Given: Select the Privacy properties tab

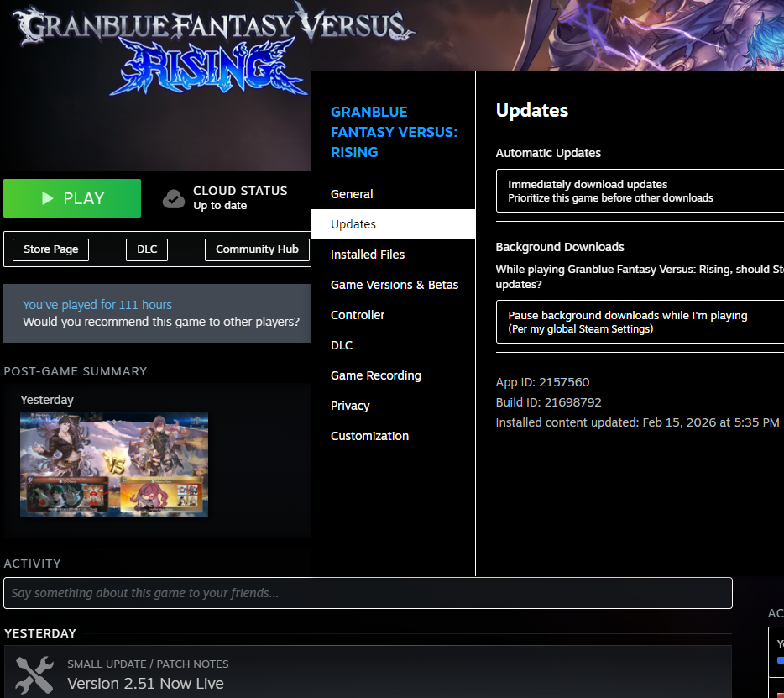Looking at the screenshot, I should (393, 406).
